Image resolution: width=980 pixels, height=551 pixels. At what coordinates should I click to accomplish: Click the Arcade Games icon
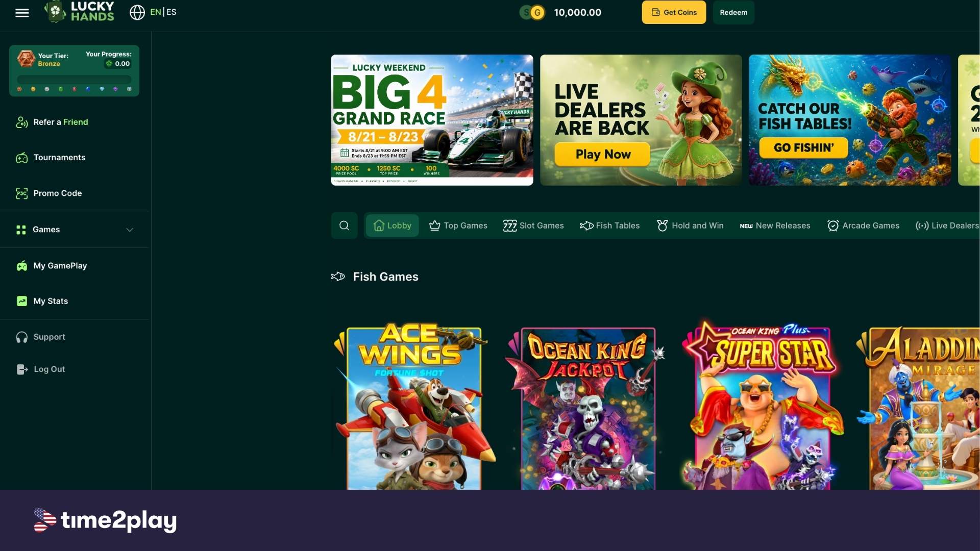833,226
